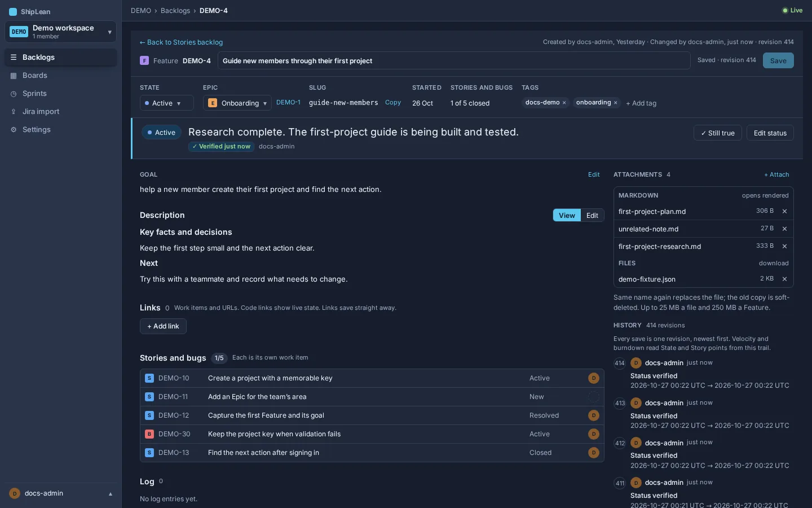Open the docs-admin user menu

coord(61,493)
